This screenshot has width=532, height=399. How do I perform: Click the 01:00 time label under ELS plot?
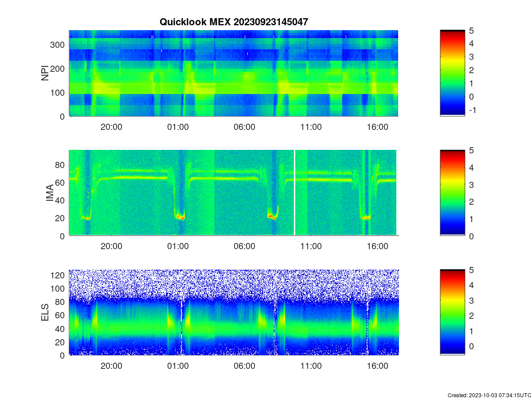pos(178,366)
